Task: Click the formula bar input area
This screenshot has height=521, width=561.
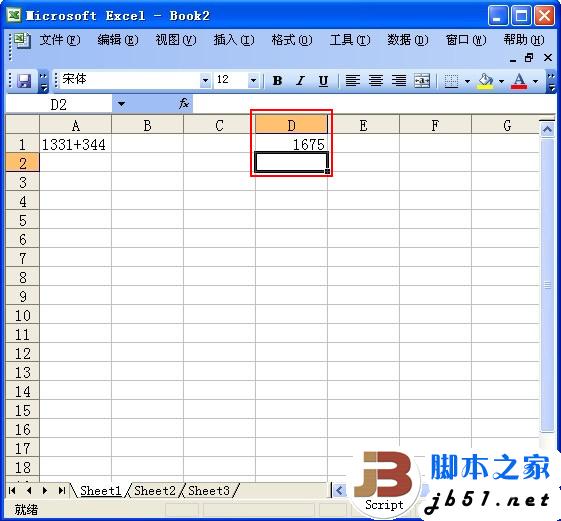Action: click(374, 104)
